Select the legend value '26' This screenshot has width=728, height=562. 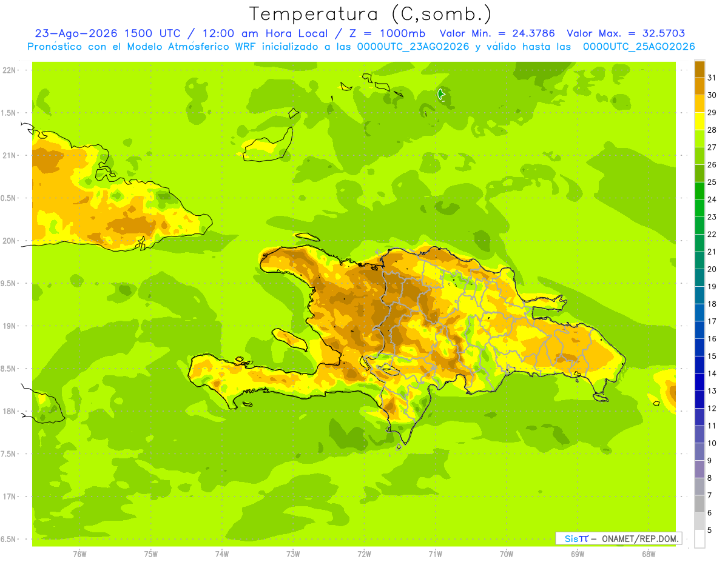point(712,164)
